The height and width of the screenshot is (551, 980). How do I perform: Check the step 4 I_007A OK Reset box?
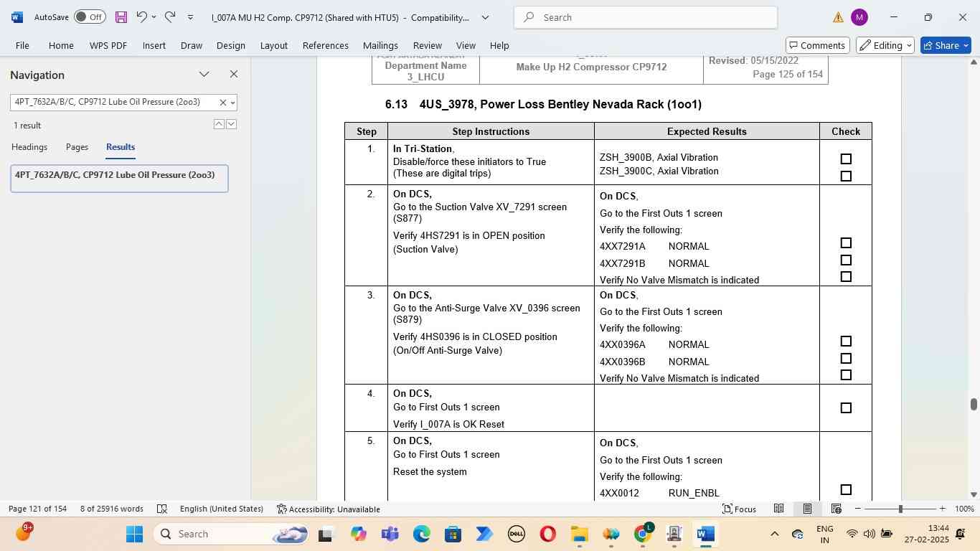846,408
